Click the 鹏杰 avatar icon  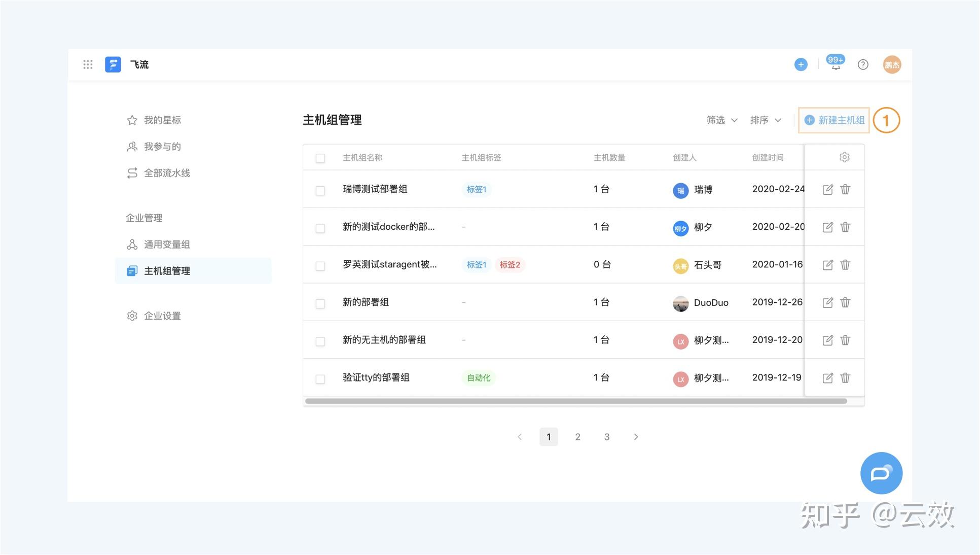891,64
